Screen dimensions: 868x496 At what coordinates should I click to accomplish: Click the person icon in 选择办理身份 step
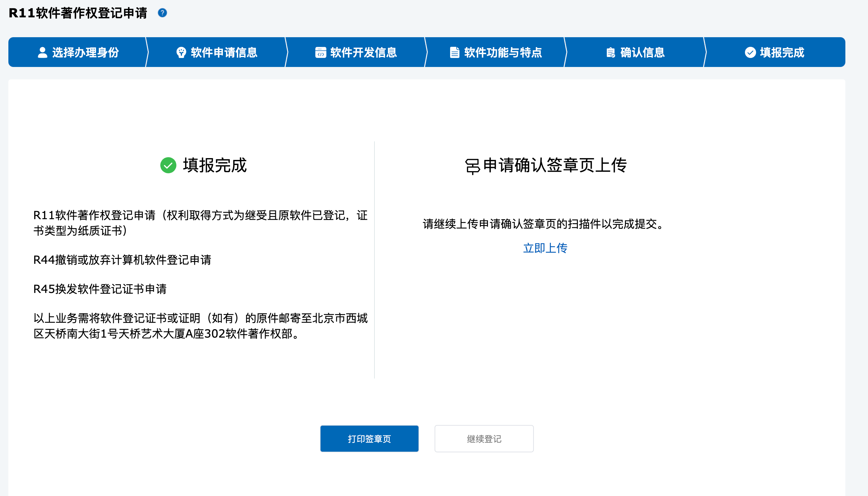42,52
